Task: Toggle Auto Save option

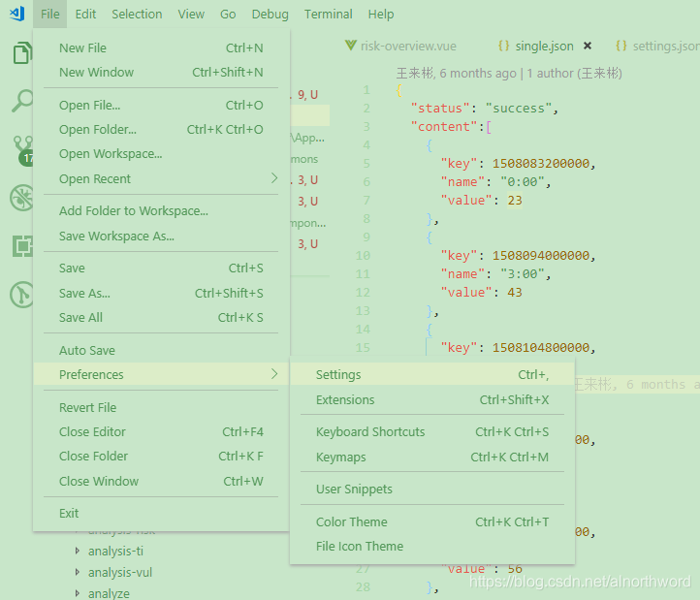Action: [x=161, y=351]
